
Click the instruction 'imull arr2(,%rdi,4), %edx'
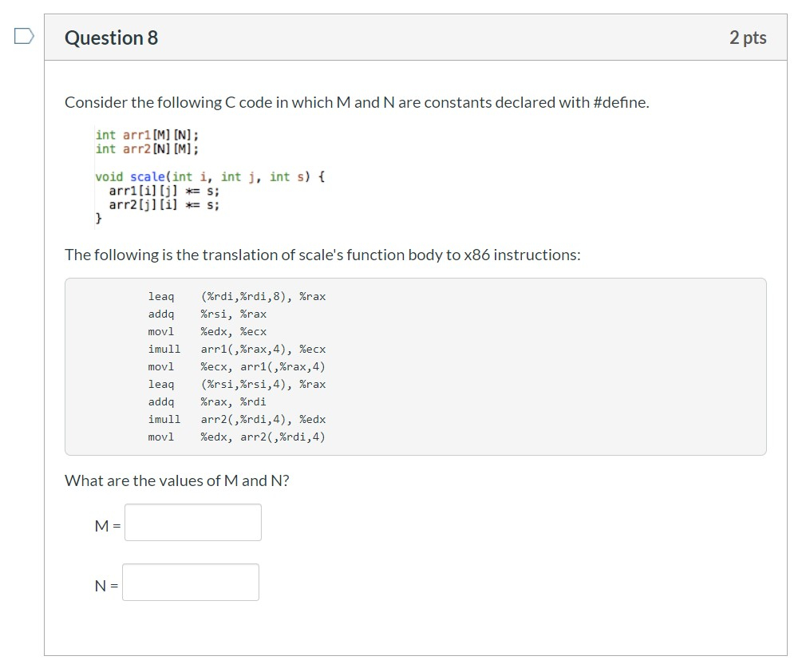click(236, 420)
